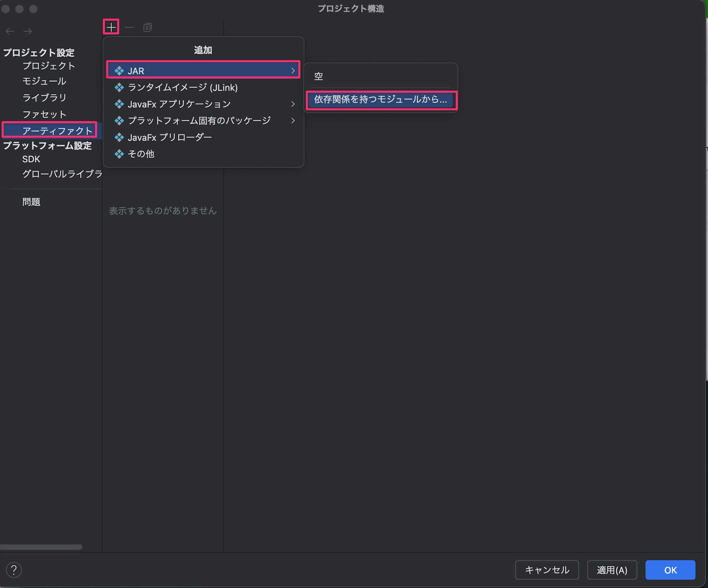Choose プラットフォーム固有のパッケージ menu entry
The height and width of the screenshot is (588, 708).
pyautogui.click(x=203, y=121)
